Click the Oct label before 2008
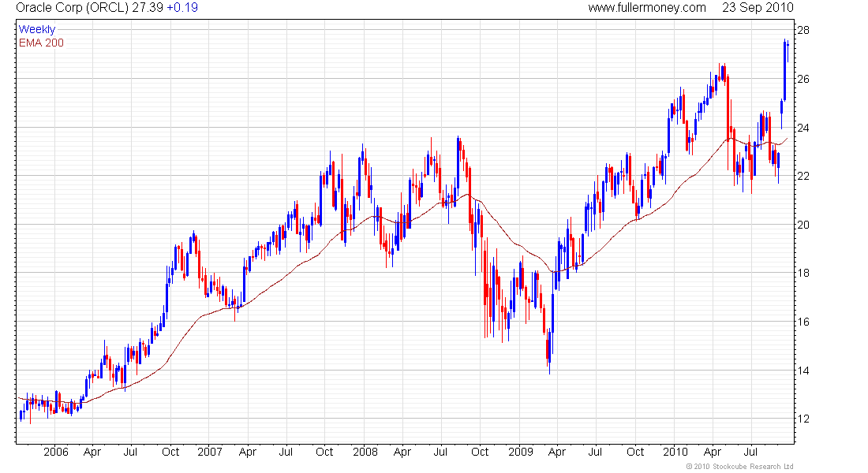Image resolution: width=868 pixels, height=473 pixels. click(324, 452)
